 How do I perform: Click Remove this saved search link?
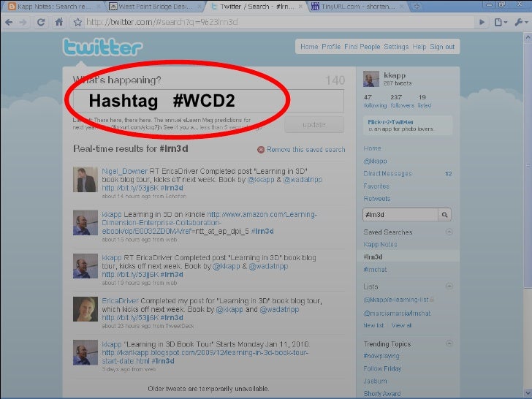tap(305, 150)
